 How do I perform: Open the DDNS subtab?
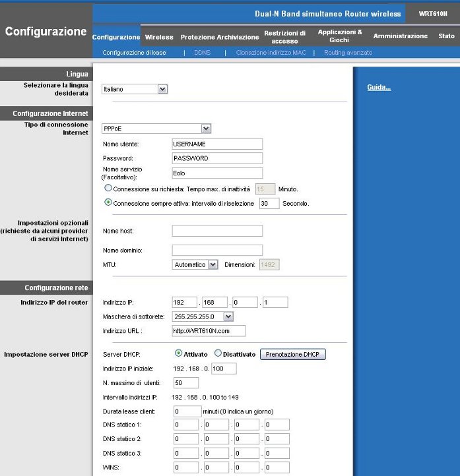(203, 53)
